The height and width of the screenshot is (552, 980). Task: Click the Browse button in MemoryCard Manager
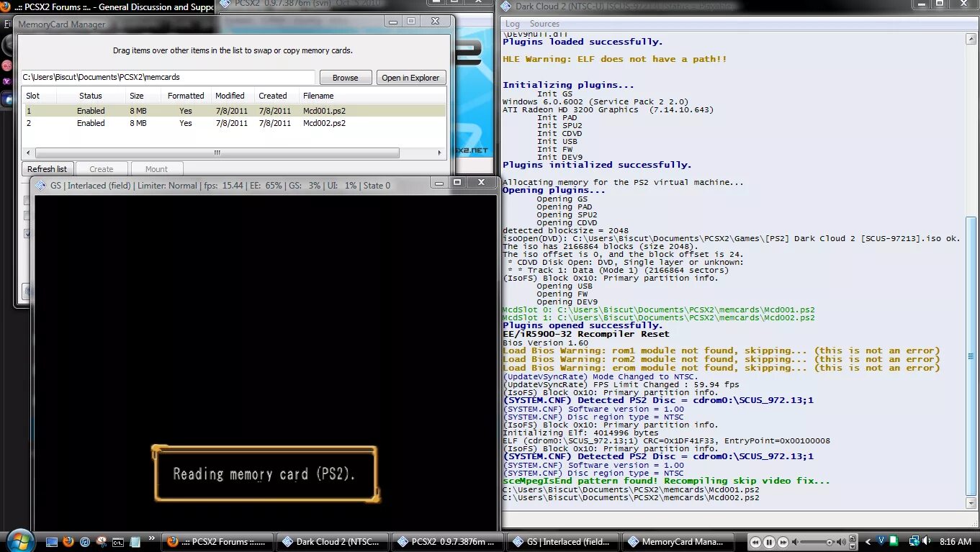(346, 78)
